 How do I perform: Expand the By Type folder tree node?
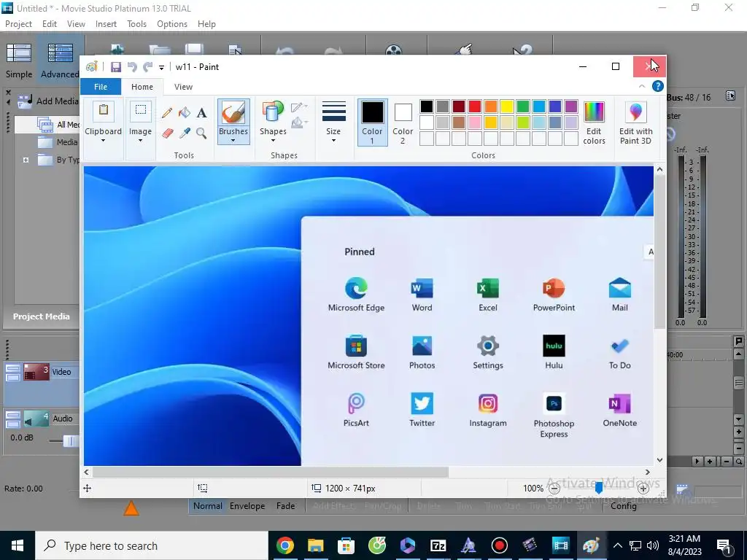tap(26, 160)
